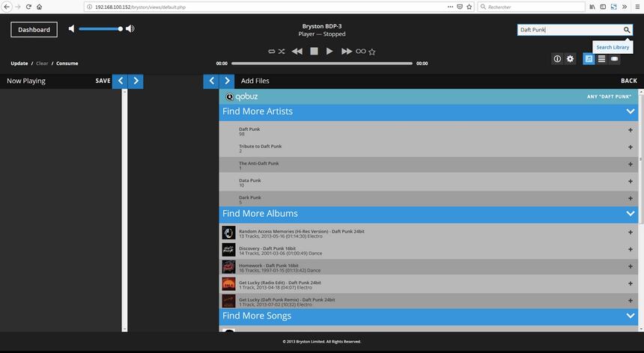Skip to previous track with rewind icon
The height and width of the screenshot is (353, 644).
pos(297,52)
